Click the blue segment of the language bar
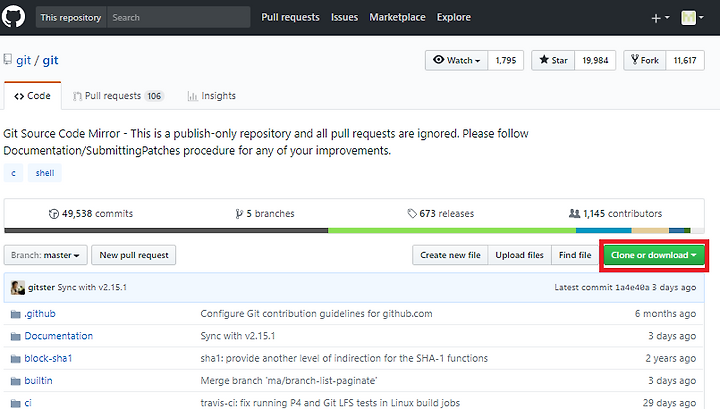720x409 pixels. [604, 230]
